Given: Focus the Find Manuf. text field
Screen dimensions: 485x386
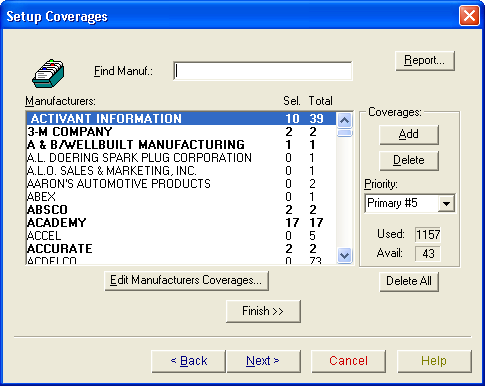Looking at the screenshot, I should click(263, 71).
